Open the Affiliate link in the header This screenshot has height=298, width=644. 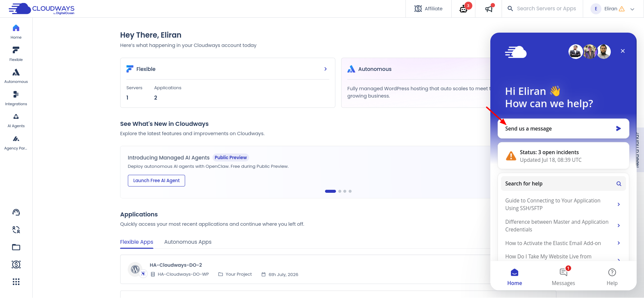tap(428, 9)
